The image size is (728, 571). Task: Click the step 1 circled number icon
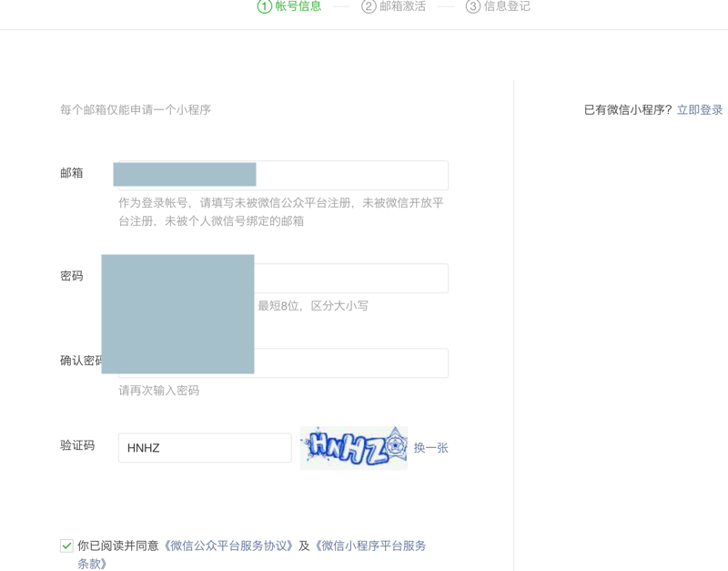click(x=265, y=6)
